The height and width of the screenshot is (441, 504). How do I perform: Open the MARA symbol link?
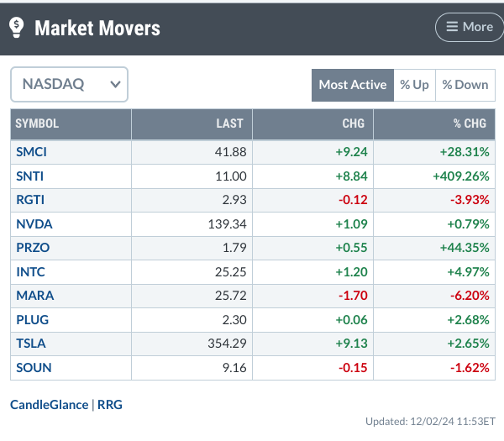pyautogui.click(x=35, y=296)
